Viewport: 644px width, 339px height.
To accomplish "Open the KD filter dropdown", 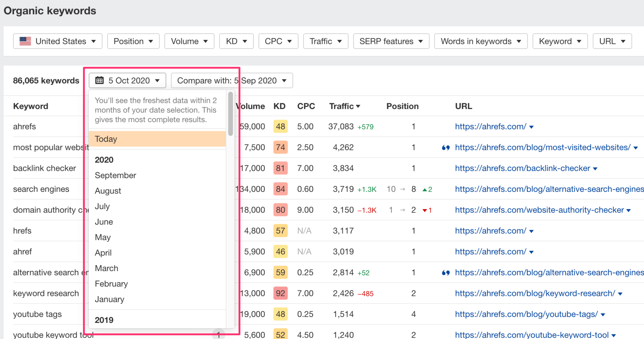I will point(236,41).
